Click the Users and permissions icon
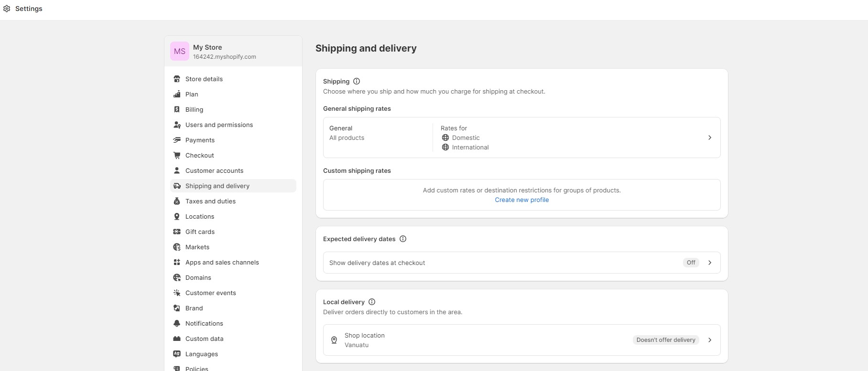 click(177, 125)
